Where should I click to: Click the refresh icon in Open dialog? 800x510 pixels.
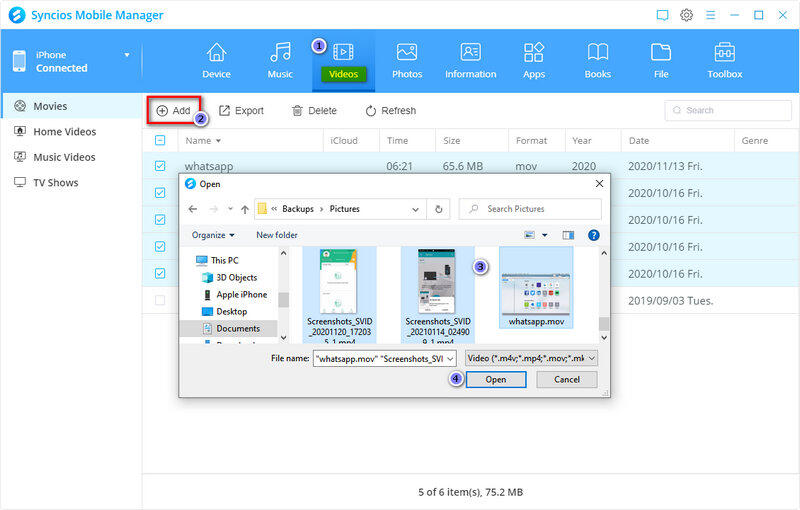pos(438,209)
